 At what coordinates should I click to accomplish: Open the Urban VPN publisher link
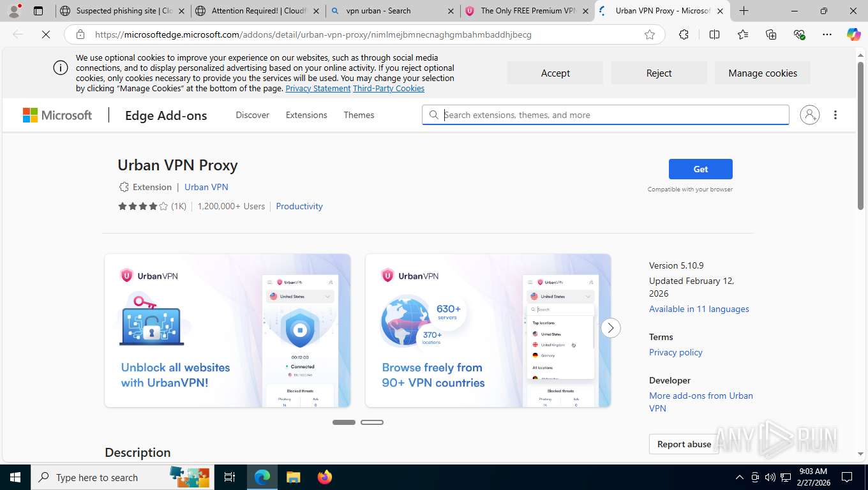(206, 187)
